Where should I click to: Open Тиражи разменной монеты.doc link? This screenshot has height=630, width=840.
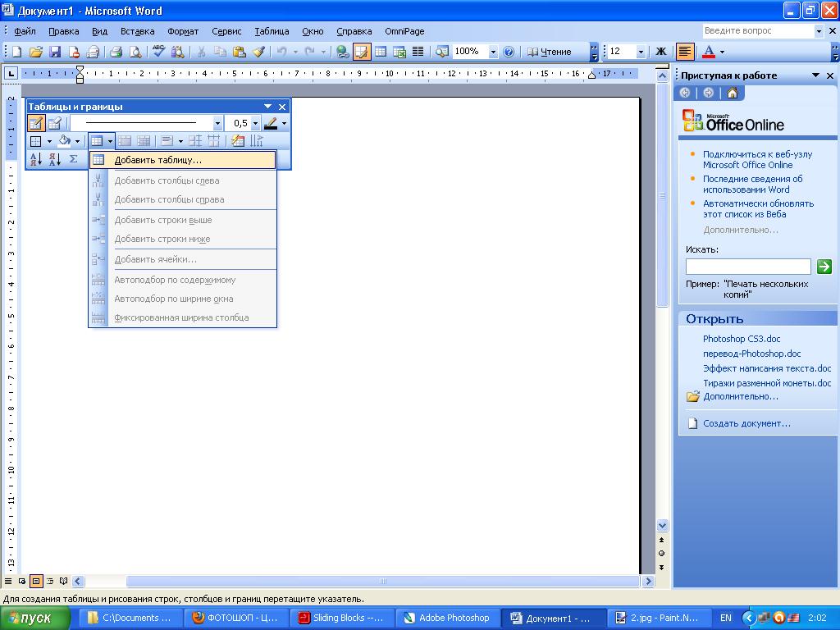[x=767, y=383]
